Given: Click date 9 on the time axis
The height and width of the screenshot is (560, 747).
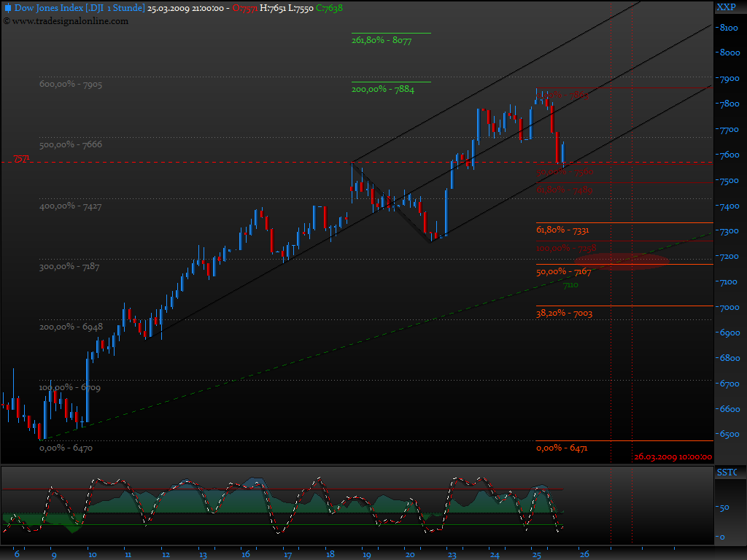Looking at the screenshot, I should tap(54, 555).
